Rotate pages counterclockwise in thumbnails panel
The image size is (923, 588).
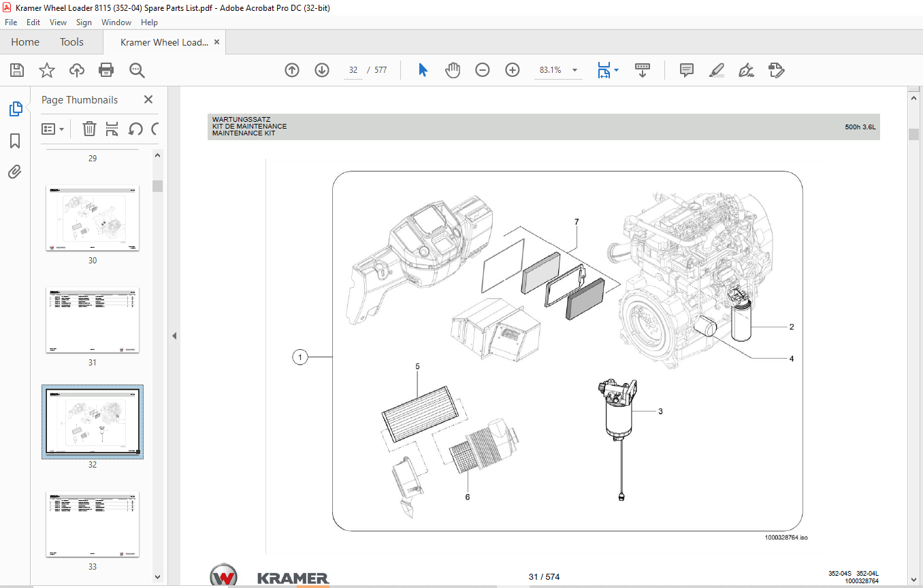click(x=135, y=129)
